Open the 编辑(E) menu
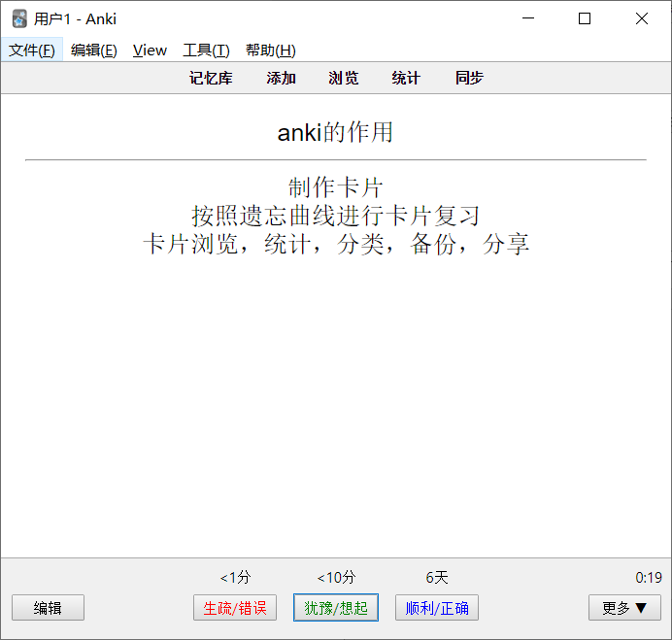 click(x=94, y=51)
